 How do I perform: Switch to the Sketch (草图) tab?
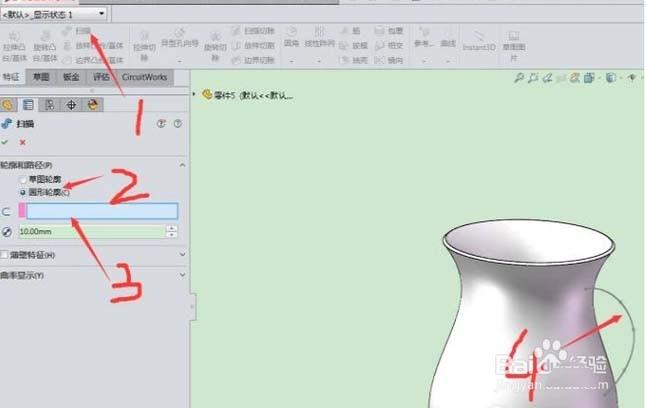[x=41, y=77]
